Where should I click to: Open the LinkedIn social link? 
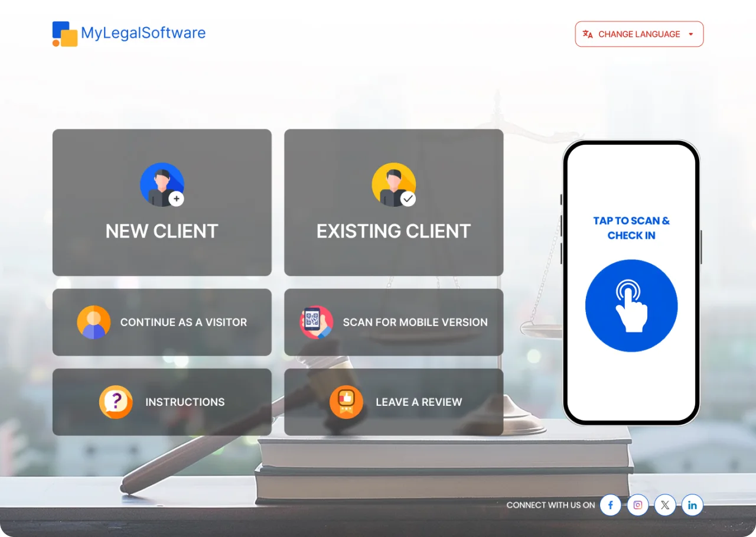(692, 505)
